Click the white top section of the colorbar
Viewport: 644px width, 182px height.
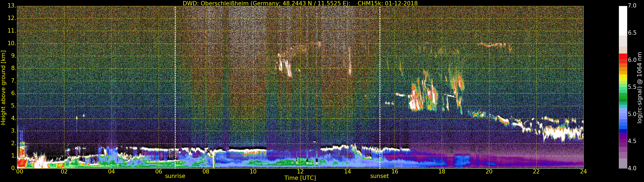click(623, 21)
